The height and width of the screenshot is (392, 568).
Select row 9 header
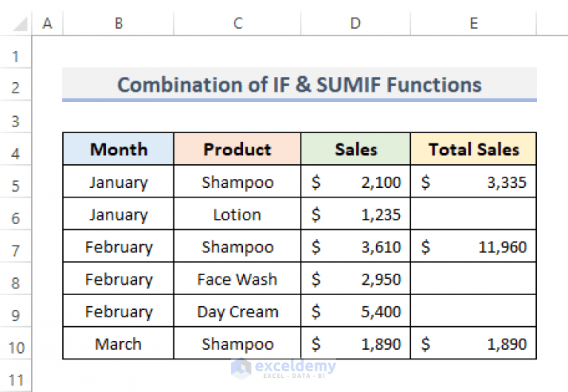(16, 311)
